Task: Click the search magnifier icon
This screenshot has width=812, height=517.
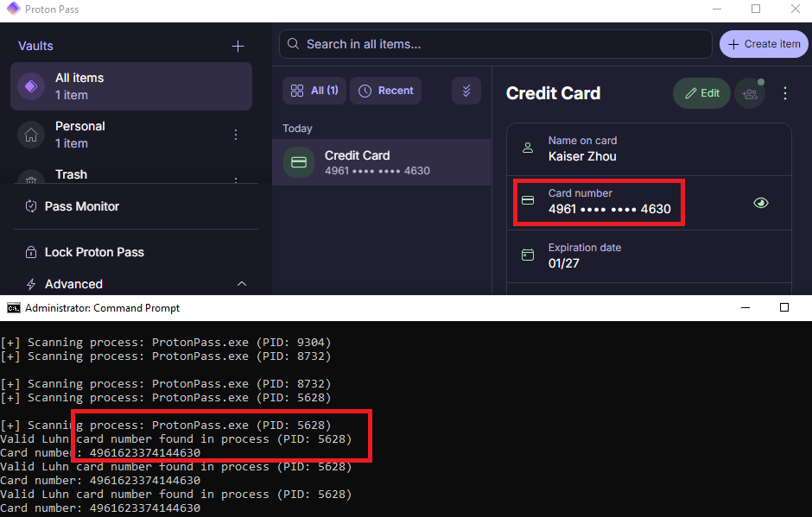Action: point(293,44)
